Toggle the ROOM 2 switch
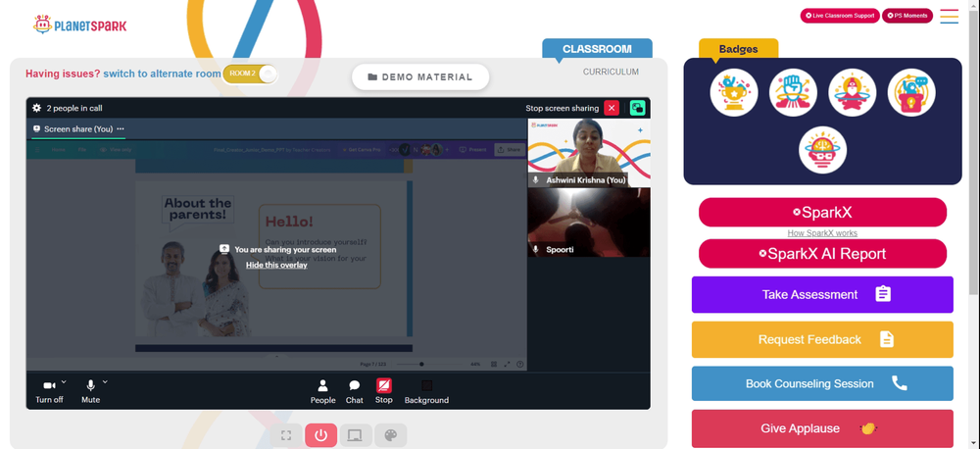This screenshot has width=980, height=449. point(250,74)
